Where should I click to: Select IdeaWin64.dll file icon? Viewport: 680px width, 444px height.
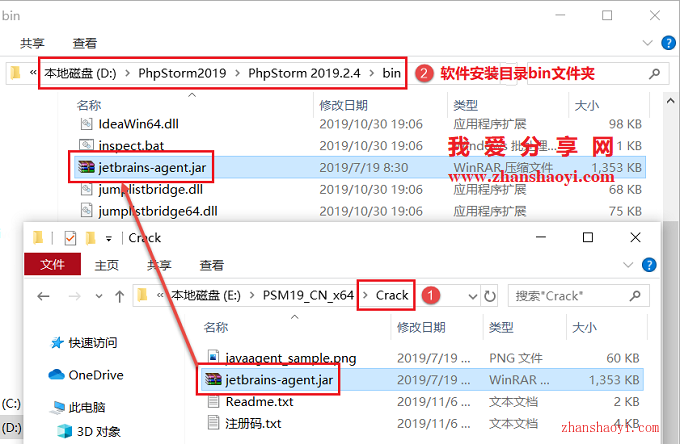pyautogui.click(x=86, y=124)
